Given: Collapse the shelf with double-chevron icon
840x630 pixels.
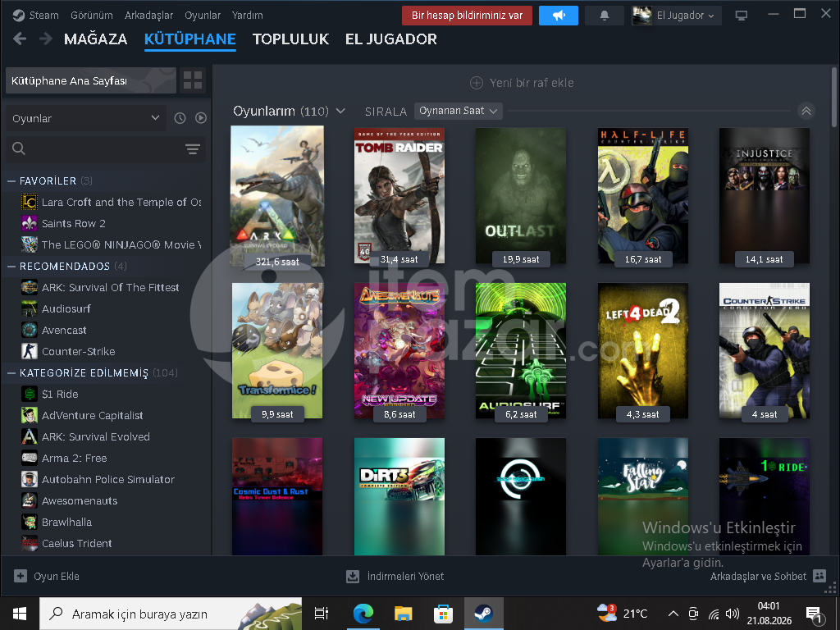Looking at the screenshot, I should coord(806,111).
